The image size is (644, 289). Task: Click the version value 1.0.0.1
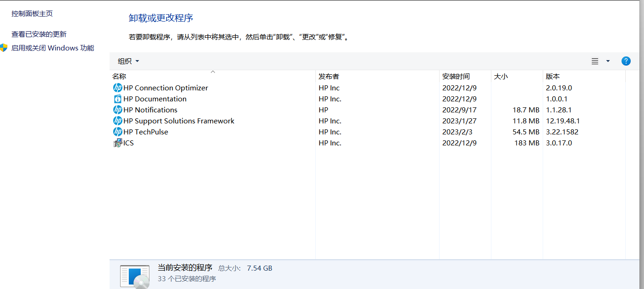click(557, 99)
